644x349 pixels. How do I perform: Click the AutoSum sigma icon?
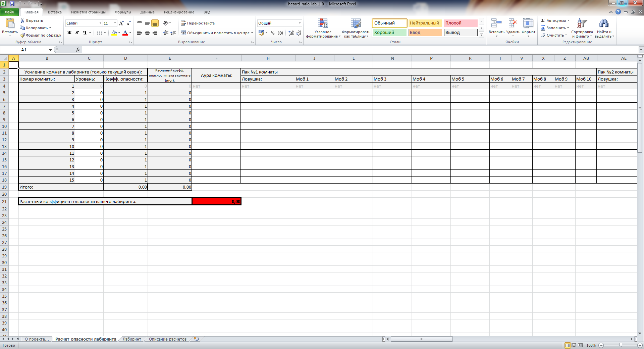coord(543,20)
